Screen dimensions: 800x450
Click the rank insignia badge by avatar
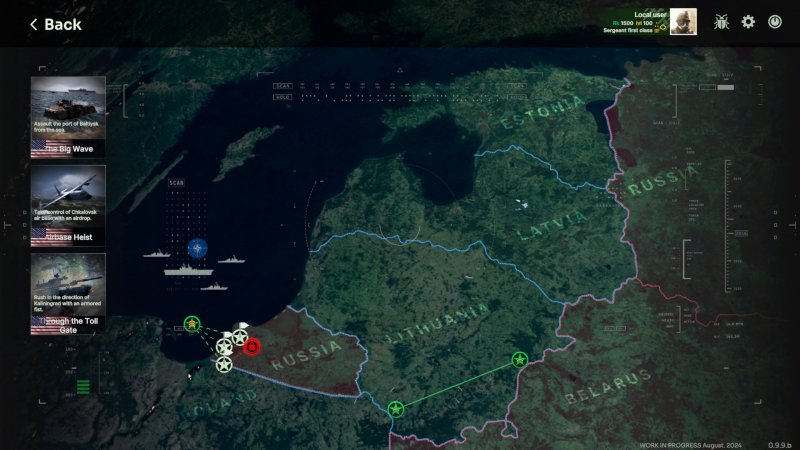[662, 27]
